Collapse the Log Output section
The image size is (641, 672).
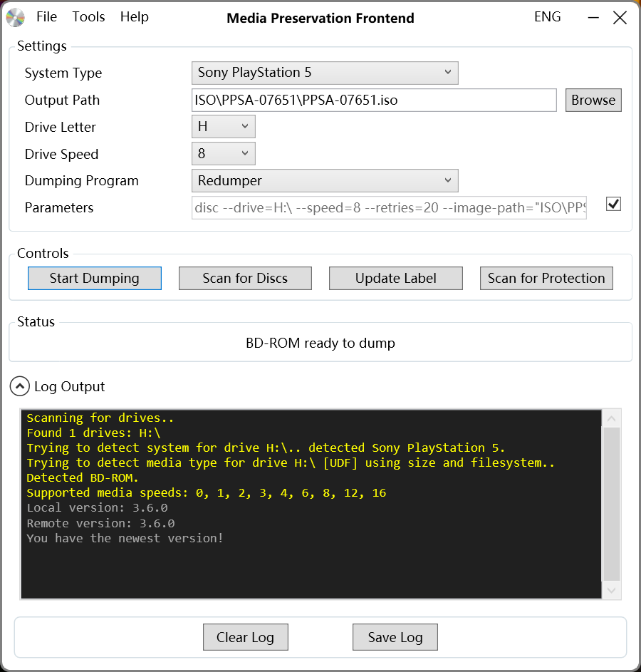point(20,386)
